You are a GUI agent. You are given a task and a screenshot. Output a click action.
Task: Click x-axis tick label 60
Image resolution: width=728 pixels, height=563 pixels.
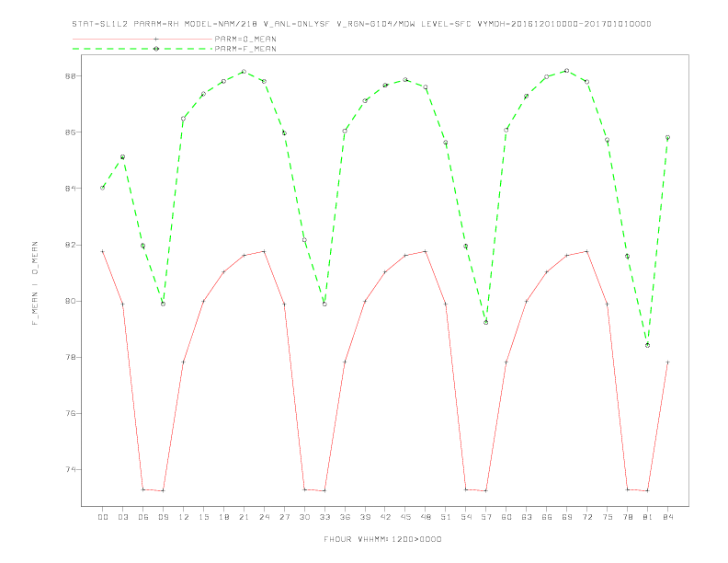(506, 517)
